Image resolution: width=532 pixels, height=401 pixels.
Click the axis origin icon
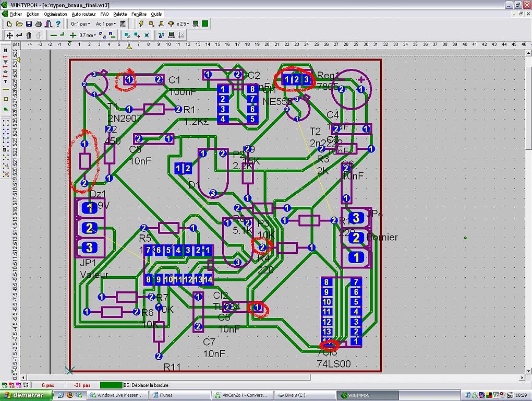[x=181, y=35]
